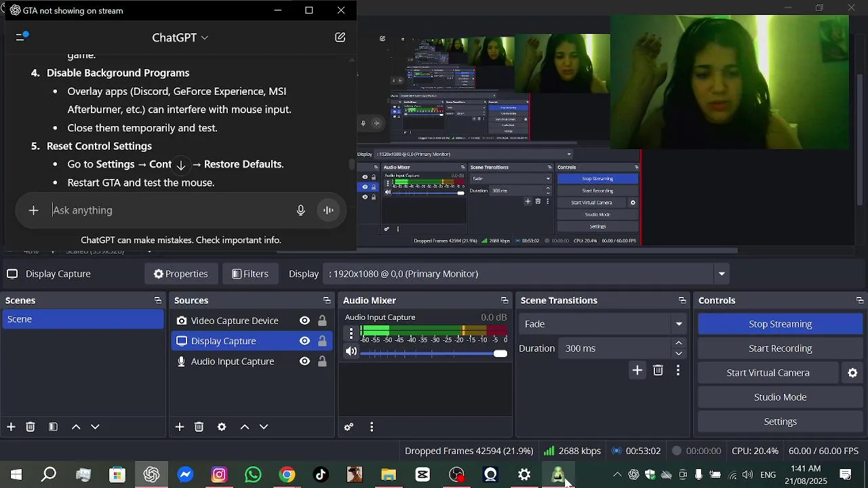868x488 pixels.
Task: Toggle visibility of Audio Input Capture
Action: tap(304, 361)
